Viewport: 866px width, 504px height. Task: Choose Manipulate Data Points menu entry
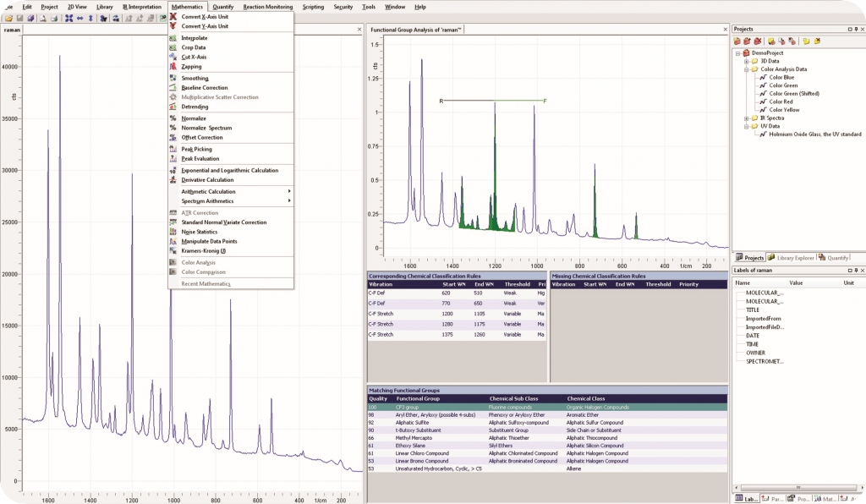click(209, 241)
